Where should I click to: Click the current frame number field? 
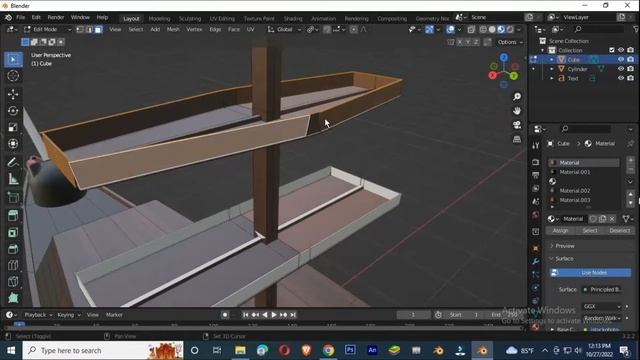click(x=413, y=315)
